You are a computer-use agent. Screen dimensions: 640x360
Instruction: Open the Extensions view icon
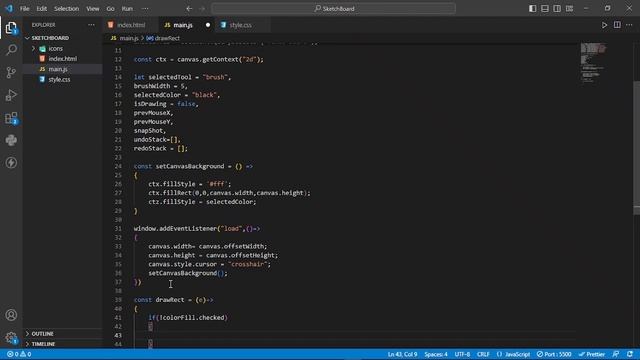pos(11,118)
